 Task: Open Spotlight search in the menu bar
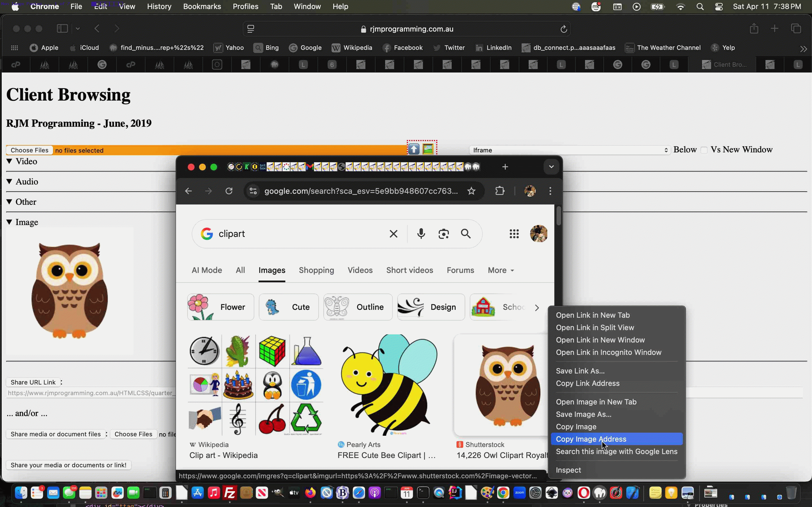[x=700, y=6]
